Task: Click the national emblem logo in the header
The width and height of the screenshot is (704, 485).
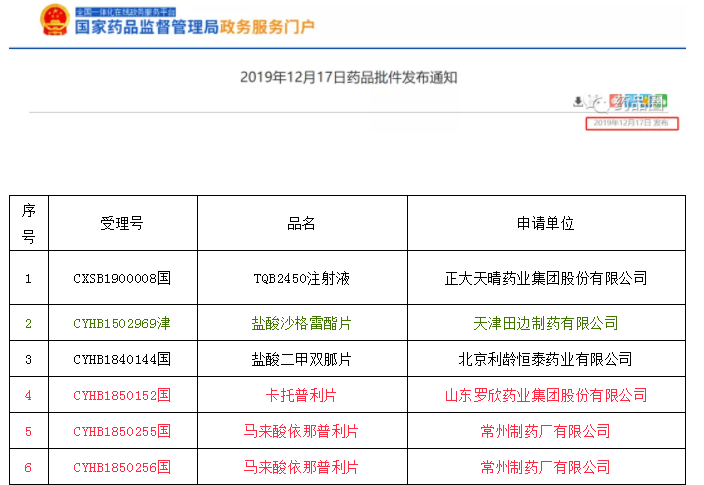Action: click(55, 20)
